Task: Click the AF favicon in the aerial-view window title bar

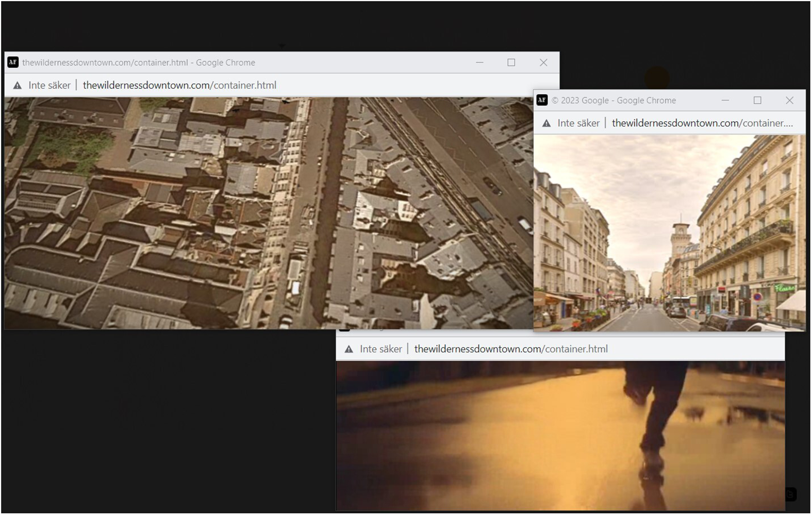Action: click(13, 62)
